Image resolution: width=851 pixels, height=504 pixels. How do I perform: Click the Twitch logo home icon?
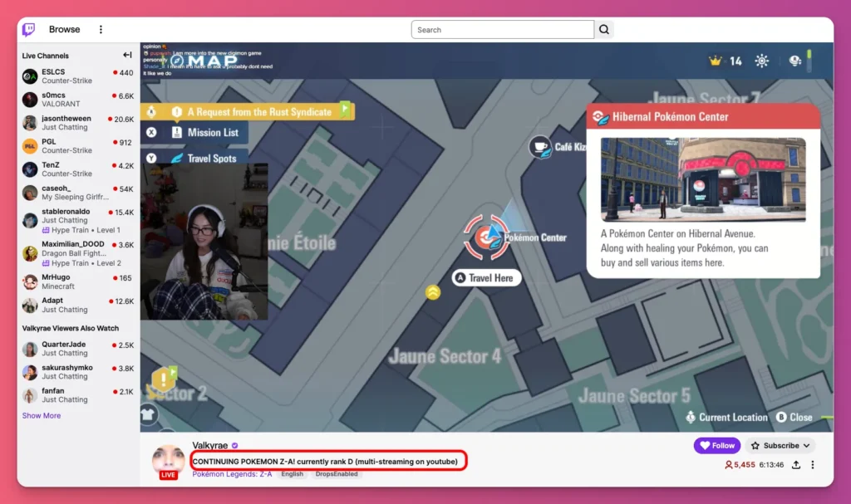point(29,30)
